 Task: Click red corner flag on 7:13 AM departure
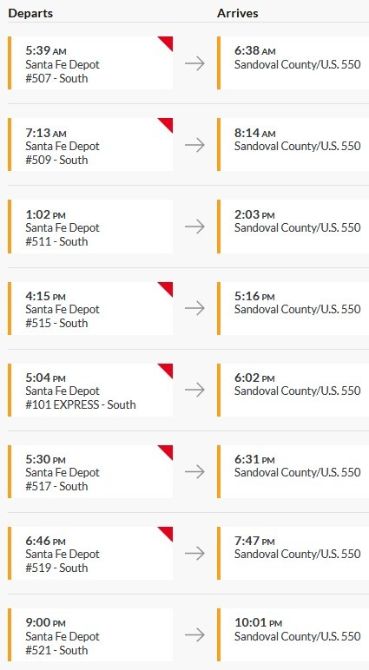[167, 124]
